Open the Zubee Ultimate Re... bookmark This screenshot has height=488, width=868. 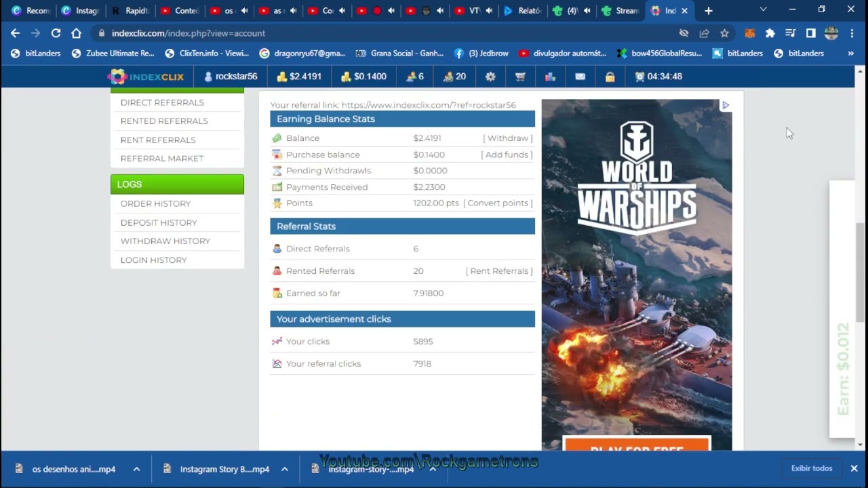(x=113, y=53)
